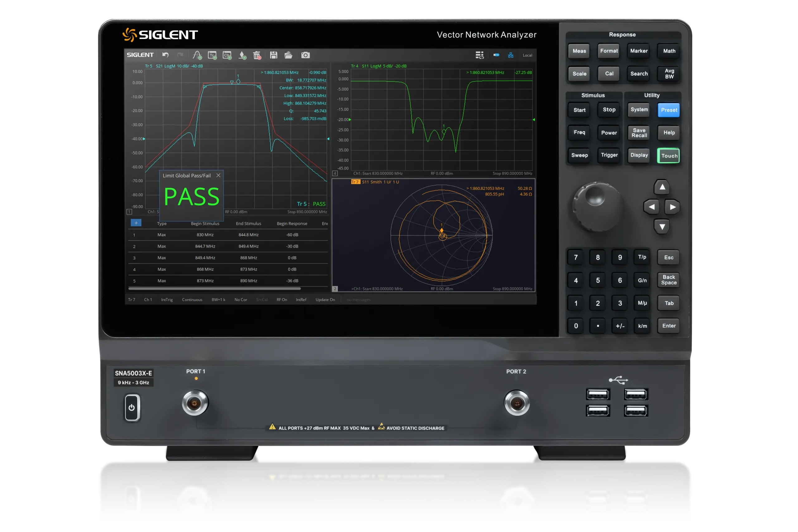Redo the last undone action

[180, 55]
